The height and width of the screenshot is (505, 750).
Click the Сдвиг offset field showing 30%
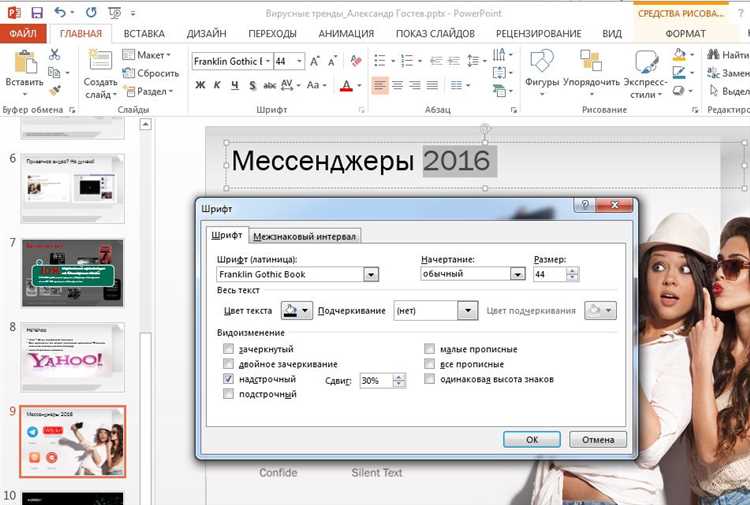(x=376, y=381)
